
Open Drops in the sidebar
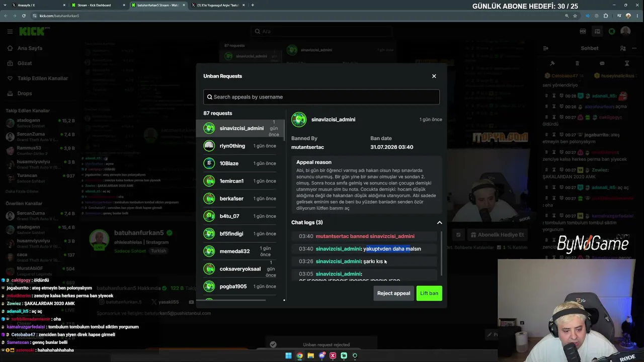click(25, 94)
